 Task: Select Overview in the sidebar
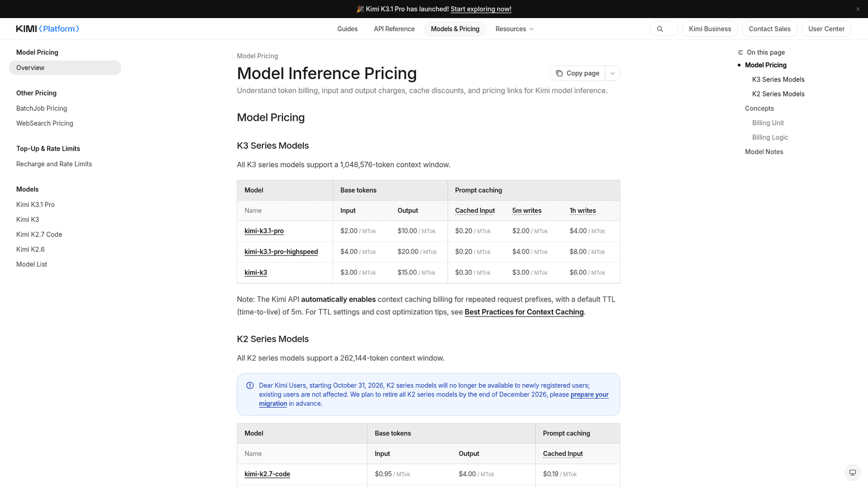tap(65, 68)
